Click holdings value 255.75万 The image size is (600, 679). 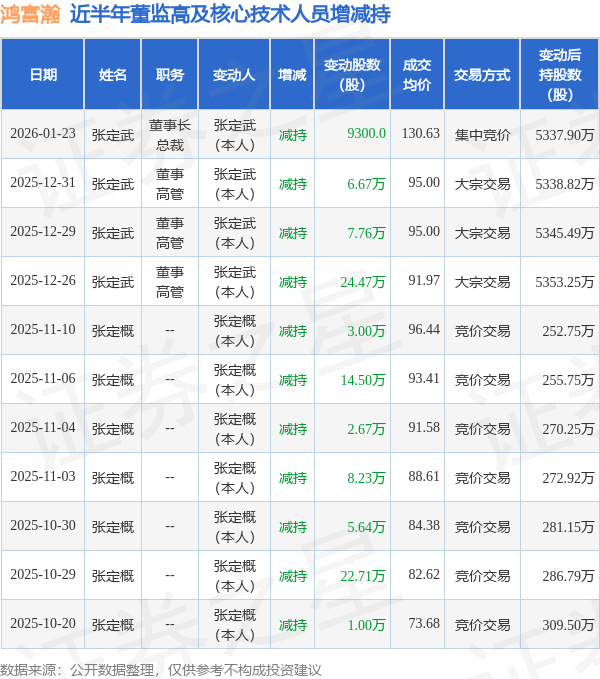568,379
